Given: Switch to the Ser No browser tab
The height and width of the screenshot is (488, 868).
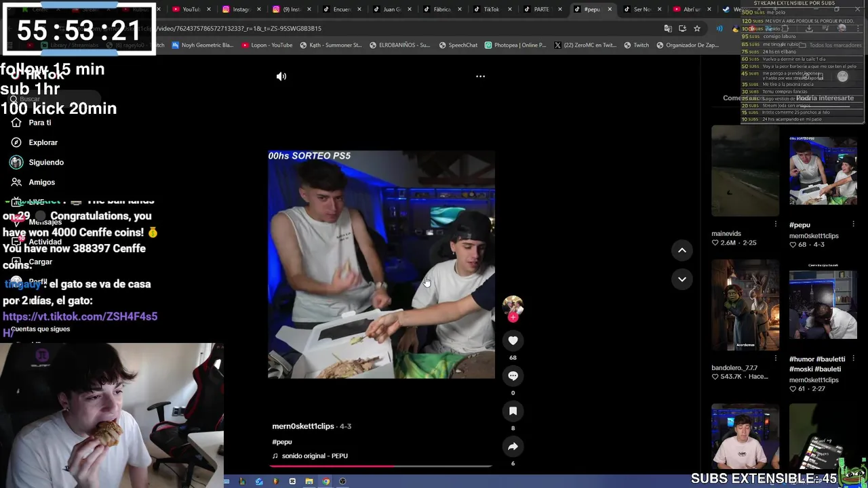Looking at the screenshot, I should click(x=642, y=9).
